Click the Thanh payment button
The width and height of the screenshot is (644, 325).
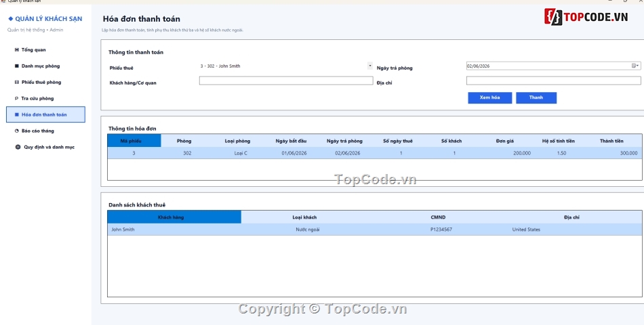point(536,97)
